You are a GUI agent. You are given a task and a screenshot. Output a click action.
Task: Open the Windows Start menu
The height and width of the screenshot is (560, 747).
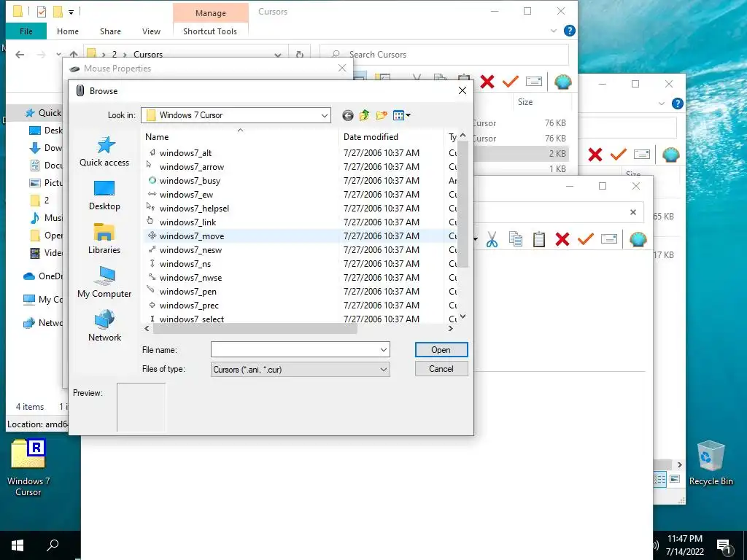coord(18,545)
